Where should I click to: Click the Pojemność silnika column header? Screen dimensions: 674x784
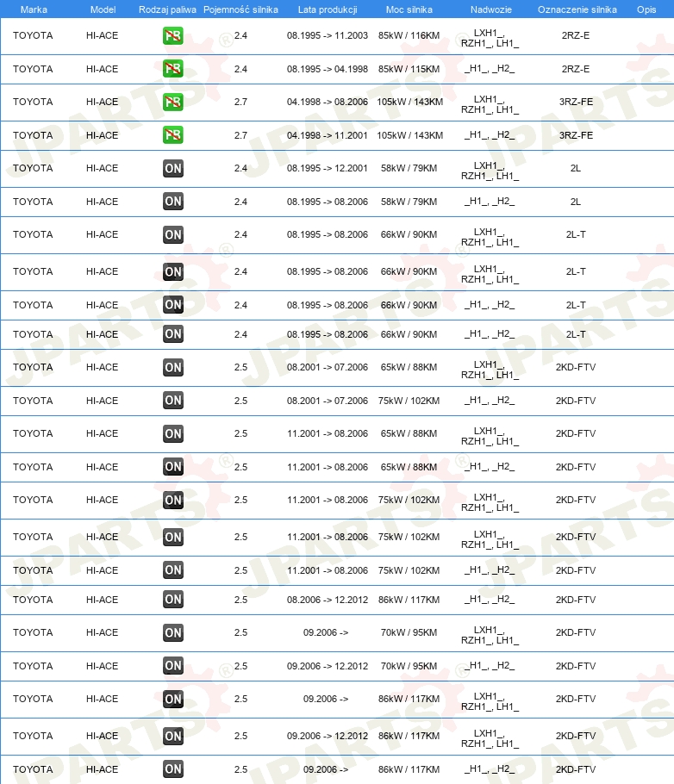(x=240, y=9)
